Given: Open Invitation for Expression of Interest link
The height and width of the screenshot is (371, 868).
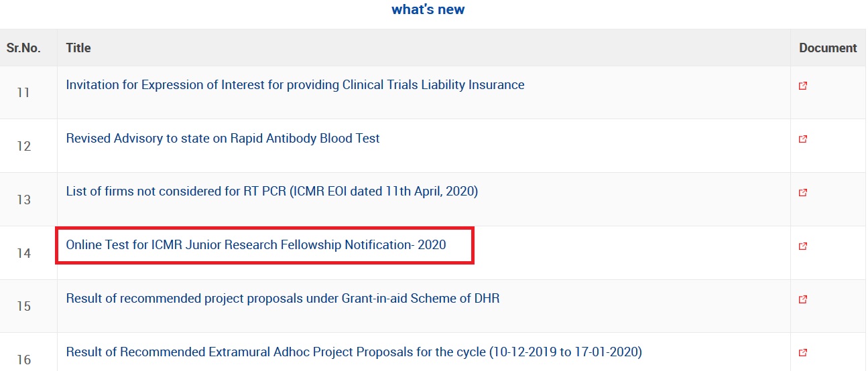Looking at the screenshot, I should pyautogui.click(x=295, y=85).
